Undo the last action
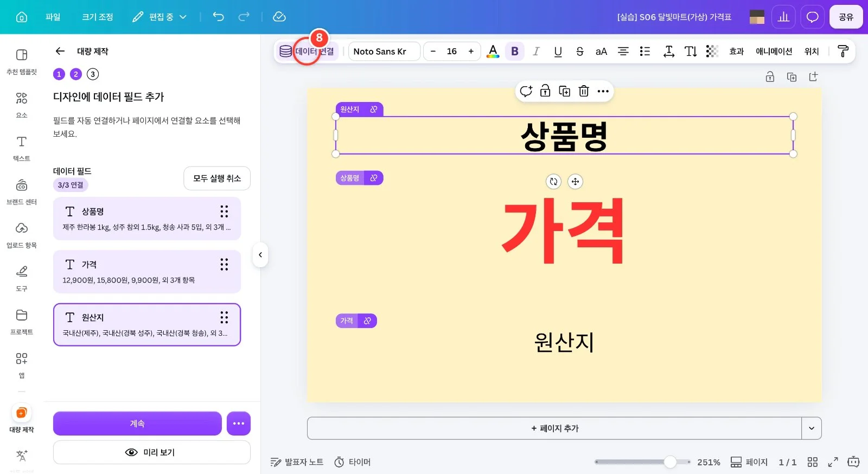Image resolution: width=868 pixels, height=474 pixels. coord(218,17)
